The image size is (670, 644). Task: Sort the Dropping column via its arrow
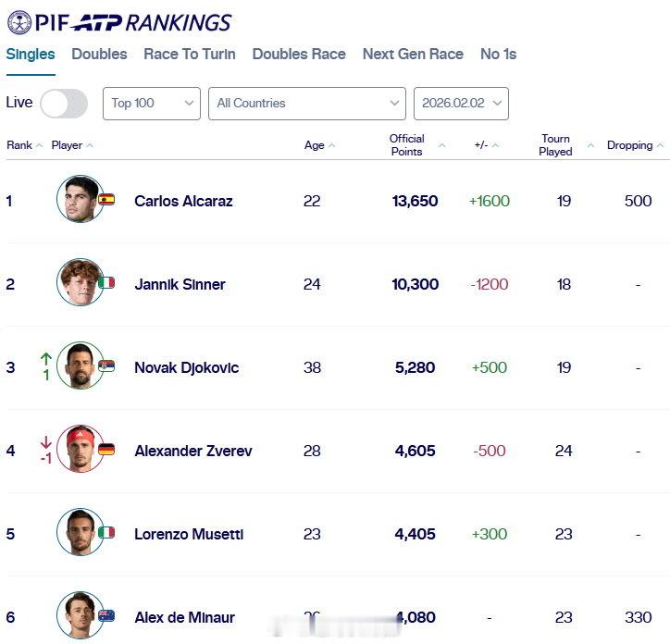point(660,145)
